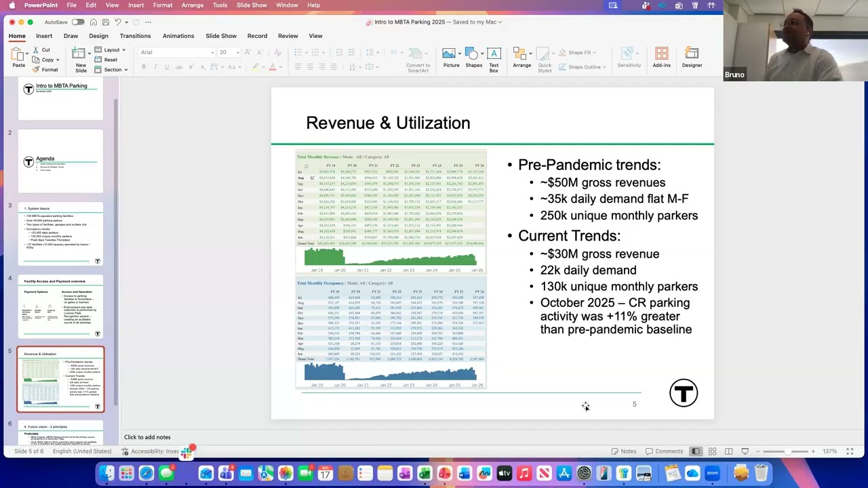Apply bold formatting
This screenshot has width=868, height=488.
pyautogui.click(x=144, y=66)
